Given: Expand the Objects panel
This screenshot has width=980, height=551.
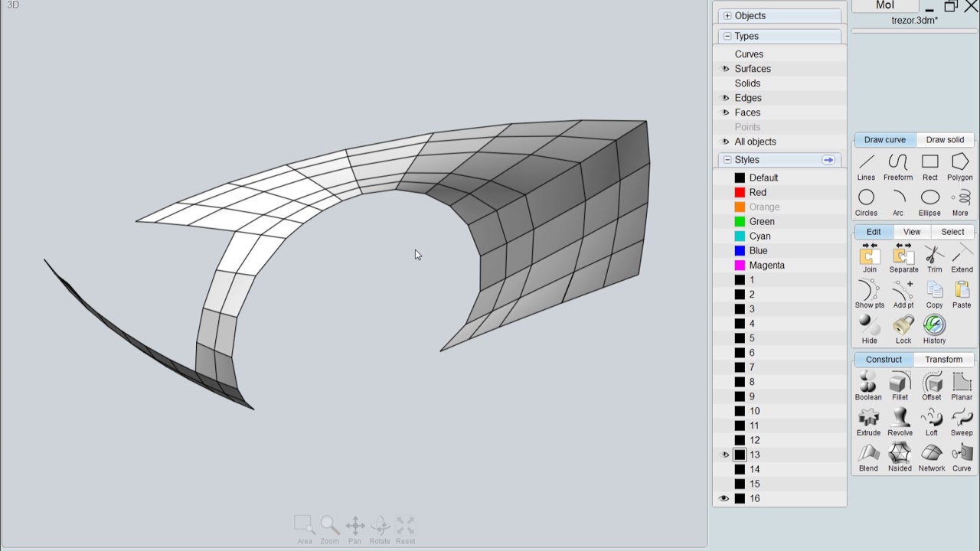Looking at the screenshot, I should [x=726, y=15].
